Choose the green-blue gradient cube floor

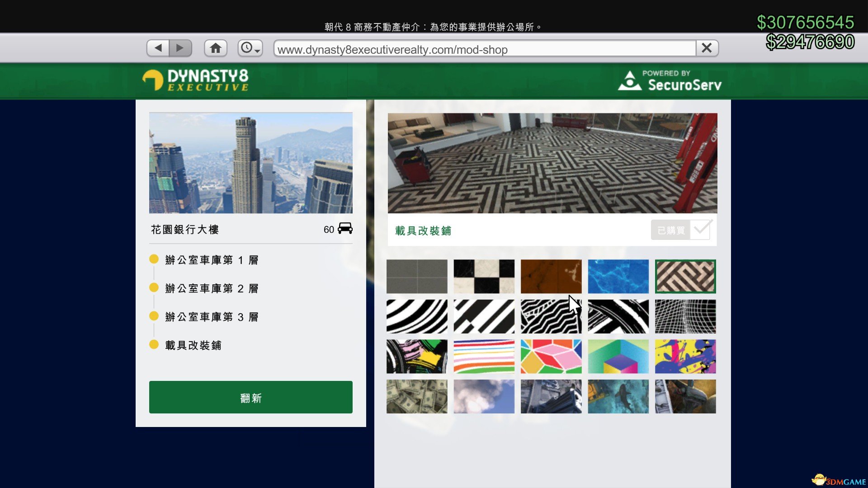pyautogui.click(x=618, y=357)
